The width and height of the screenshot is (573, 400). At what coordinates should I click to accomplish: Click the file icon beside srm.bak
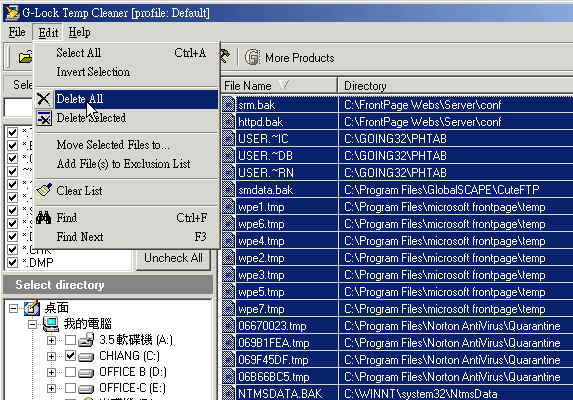coord(228,105)
